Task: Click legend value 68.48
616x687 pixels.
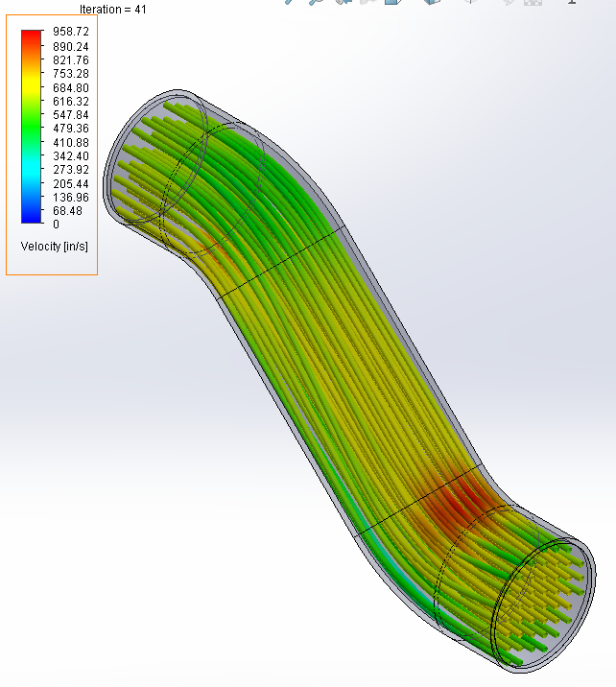Action: (x=67, y=211)
